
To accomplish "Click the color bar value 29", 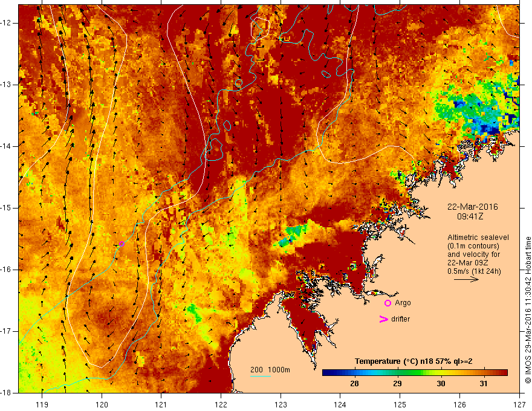I will 397,384.
